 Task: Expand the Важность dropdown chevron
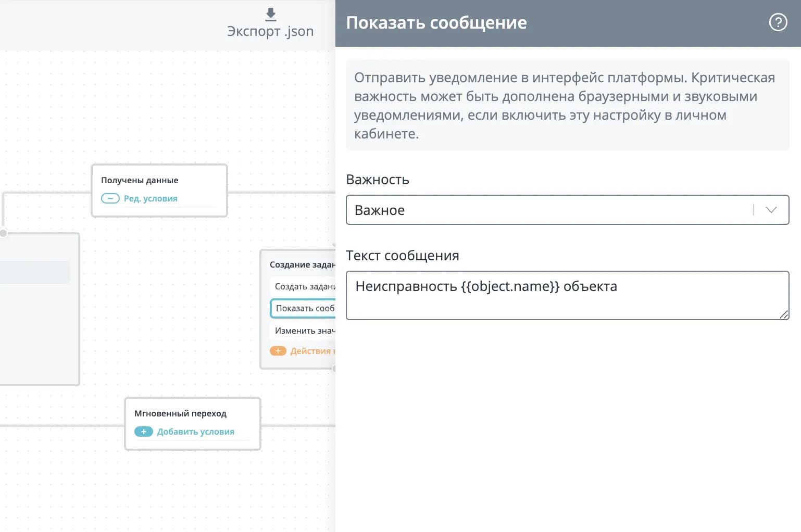771,210
